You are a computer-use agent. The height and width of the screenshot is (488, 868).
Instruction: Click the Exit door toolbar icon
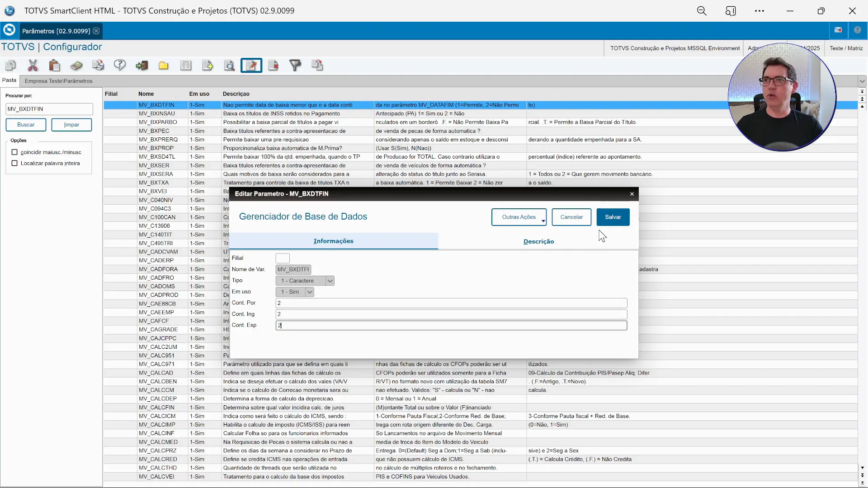point(142,66)
